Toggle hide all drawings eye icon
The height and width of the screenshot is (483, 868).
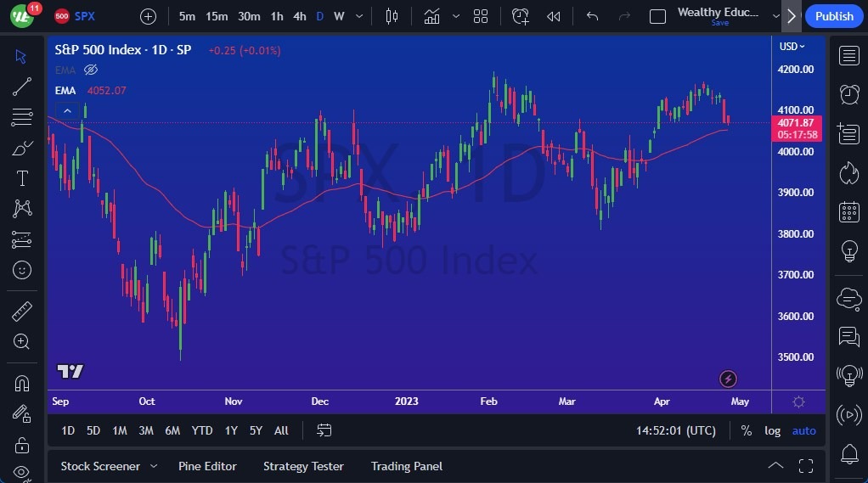tap(22, 472)
